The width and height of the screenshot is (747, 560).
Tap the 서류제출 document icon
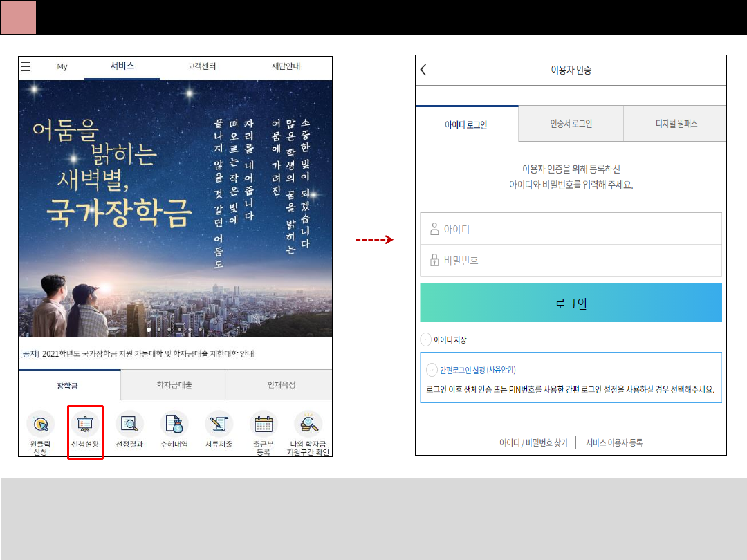(219, 424)
